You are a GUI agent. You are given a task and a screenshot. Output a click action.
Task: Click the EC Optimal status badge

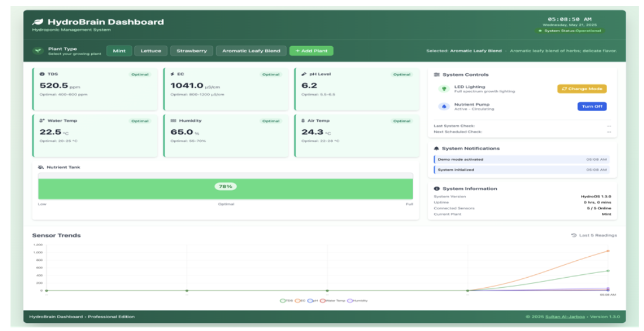pos(271,74)
